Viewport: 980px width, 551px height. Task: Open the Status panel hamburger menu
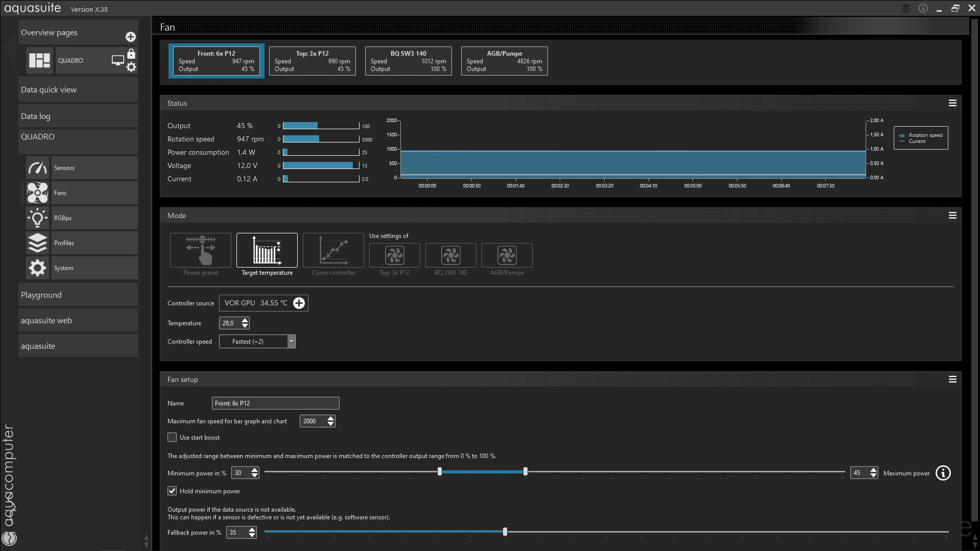(x=952, y=103)
